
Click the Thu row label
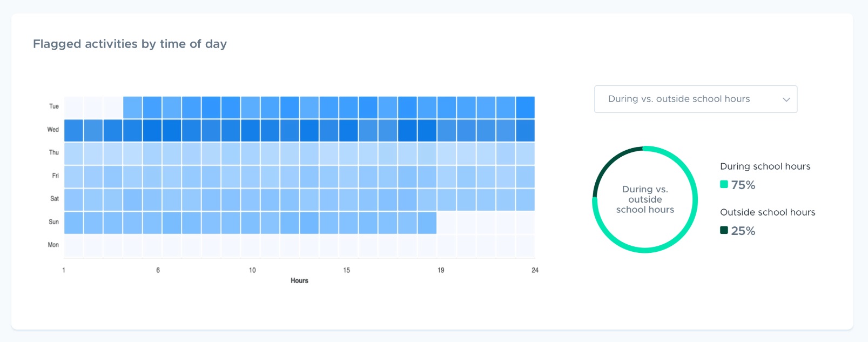tap(54, 152)
